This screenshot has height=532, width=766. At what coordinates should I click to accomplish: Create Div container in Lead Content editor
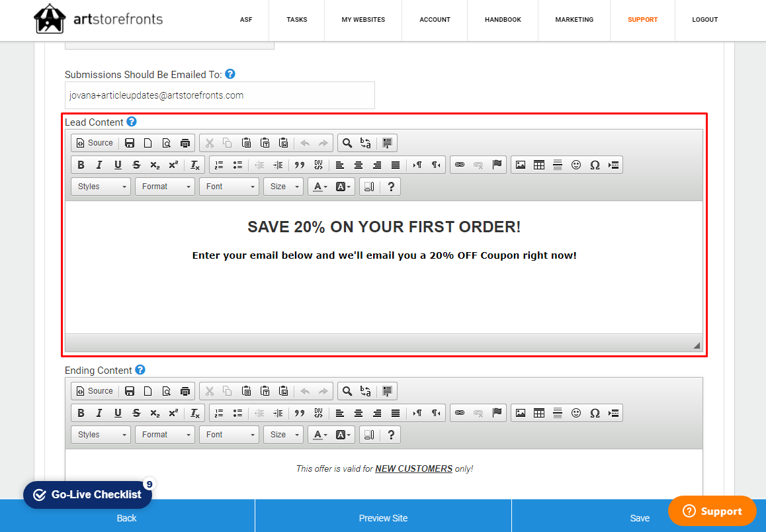click(318, 165)
